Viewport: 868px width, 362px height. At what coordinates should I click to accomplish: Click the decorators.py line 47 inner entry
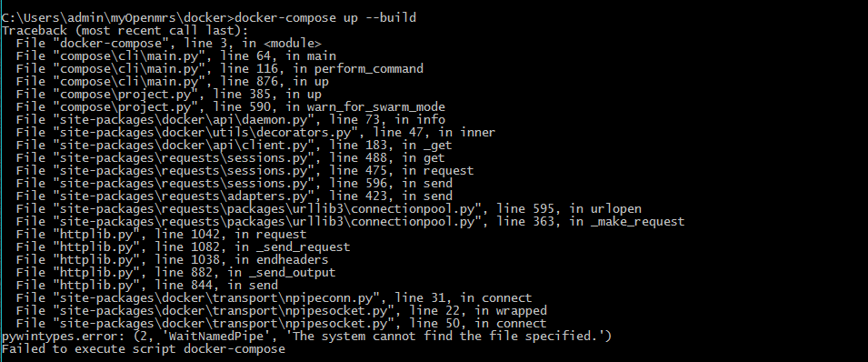click(255, 133)
